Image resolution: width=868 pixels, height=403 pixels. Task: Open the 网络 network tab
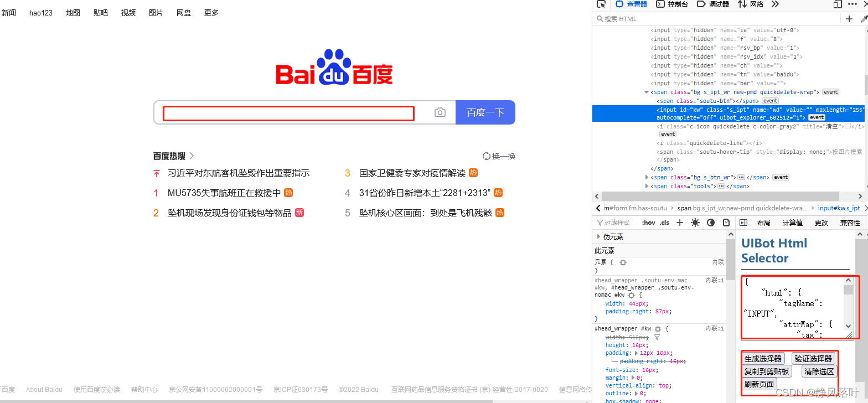tap(751, 4)
